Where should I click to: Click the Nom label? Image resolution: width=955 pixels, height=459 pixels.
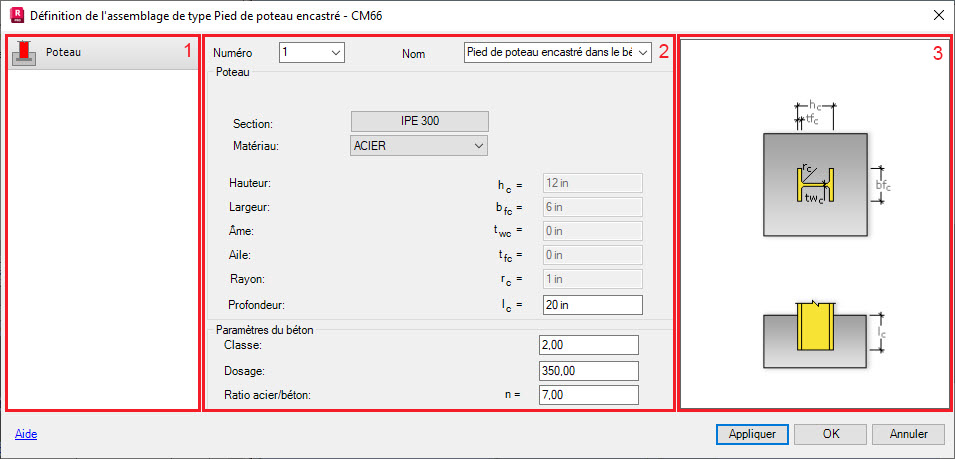point(414,54)
